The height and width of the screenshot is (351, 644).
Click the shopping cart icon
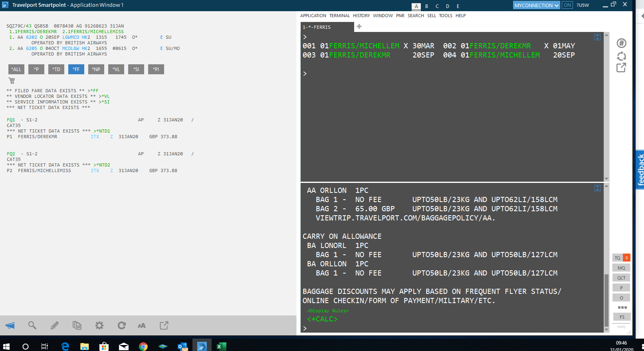(12, 81)
